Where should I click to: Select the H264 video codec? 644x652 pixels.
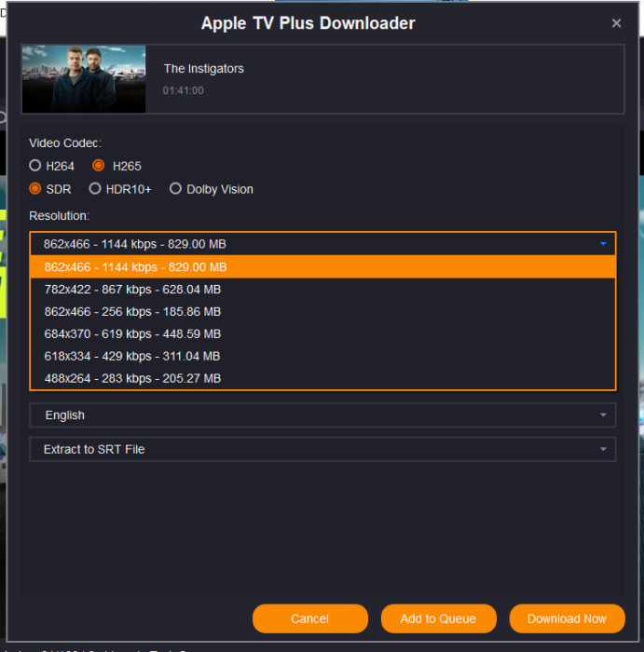(x=35, y=166)
